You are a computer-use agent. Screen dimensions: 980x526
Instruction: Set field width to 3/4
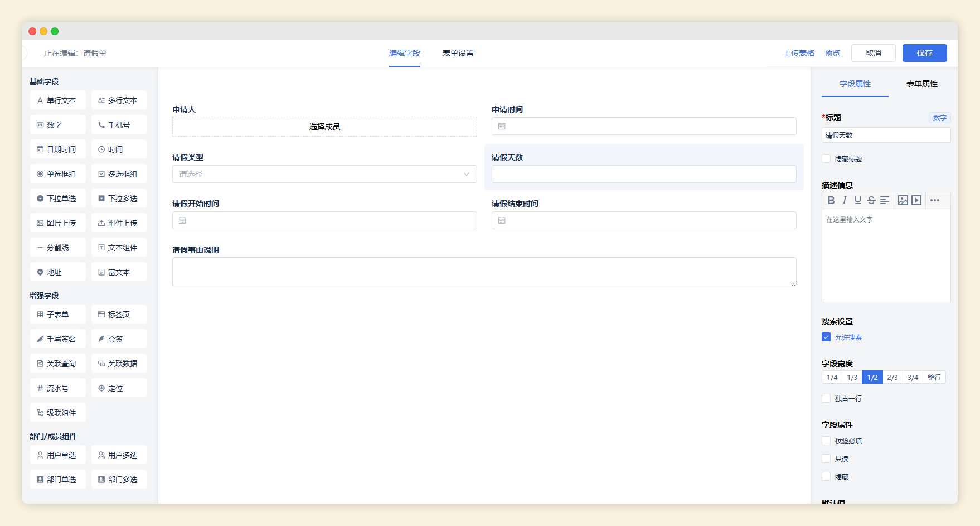pyautogui.click(x=913, y=378)
